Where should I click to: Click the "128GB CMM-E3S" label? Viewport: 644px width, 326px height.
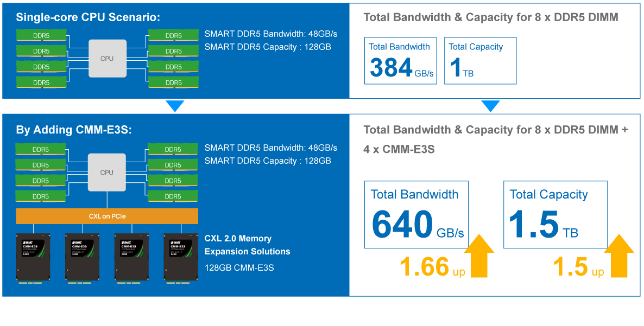pyautogui.click(x=239, y=268)
